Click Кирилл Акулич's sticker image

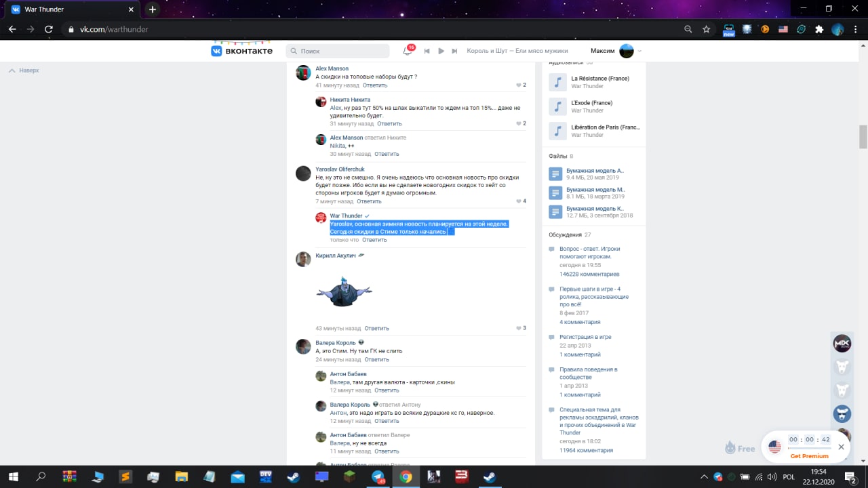(x=344, y=291)
